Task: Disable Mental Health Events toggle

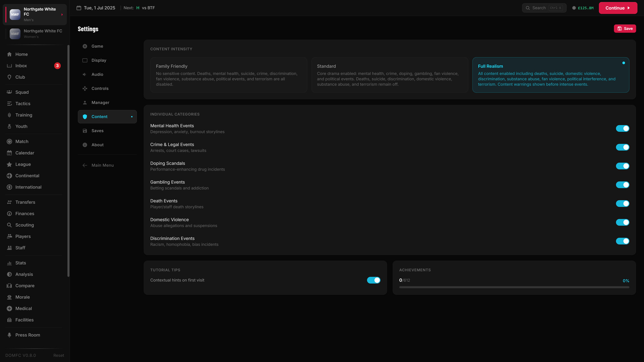Action: click(x=623, y=128)
